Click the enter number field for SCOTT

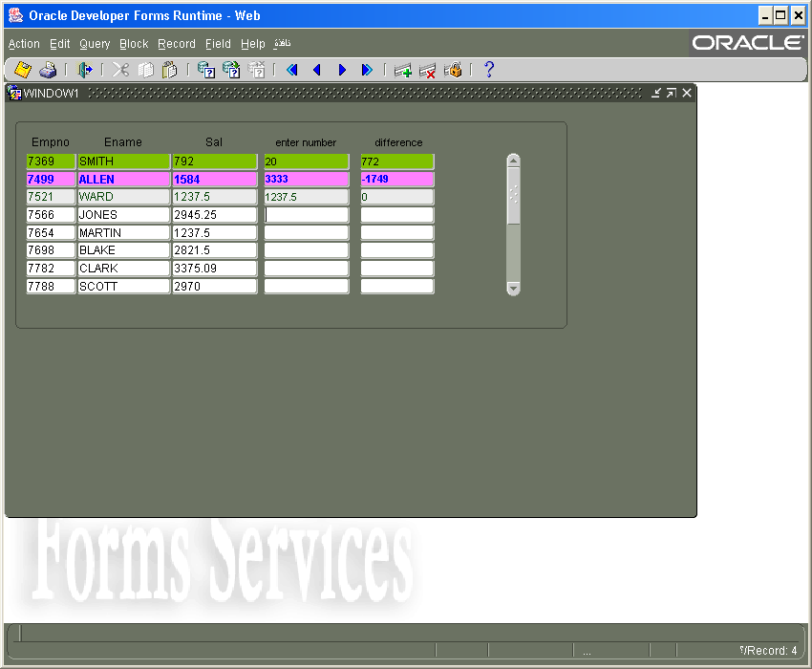307,286
